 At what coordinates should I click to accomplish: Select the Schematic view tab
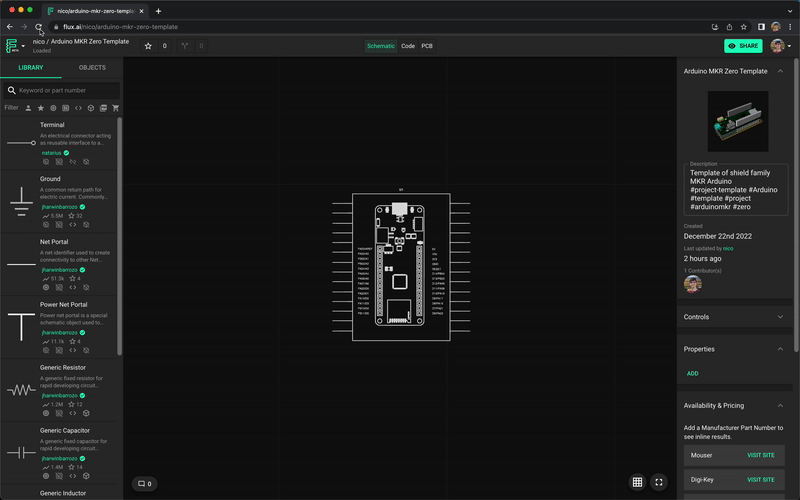(x=381, y=46)
